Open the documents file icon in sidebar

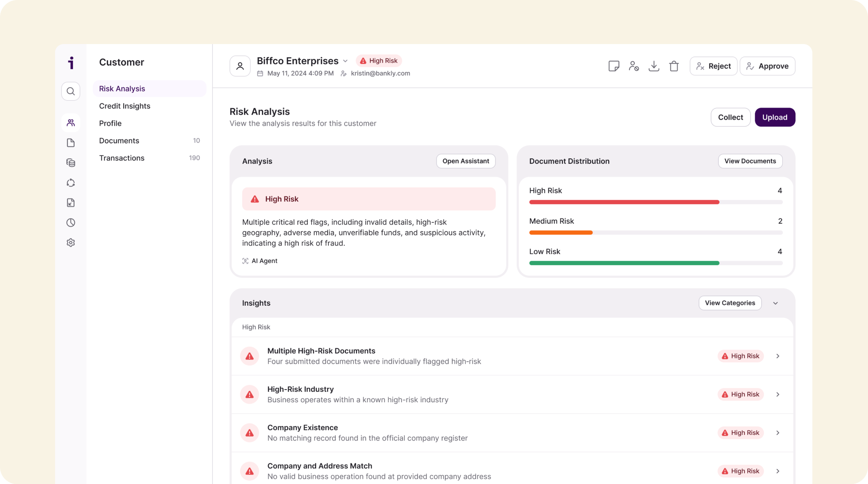71,143
